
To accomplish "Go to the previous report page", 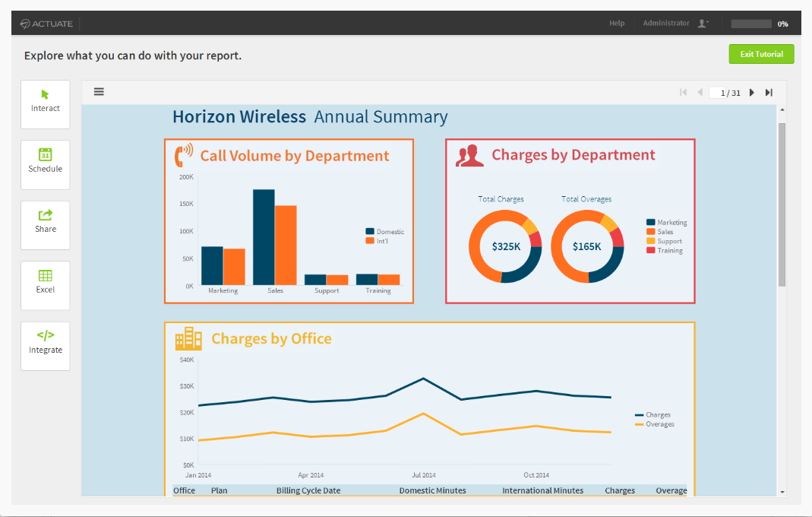I will click(700, 92).
